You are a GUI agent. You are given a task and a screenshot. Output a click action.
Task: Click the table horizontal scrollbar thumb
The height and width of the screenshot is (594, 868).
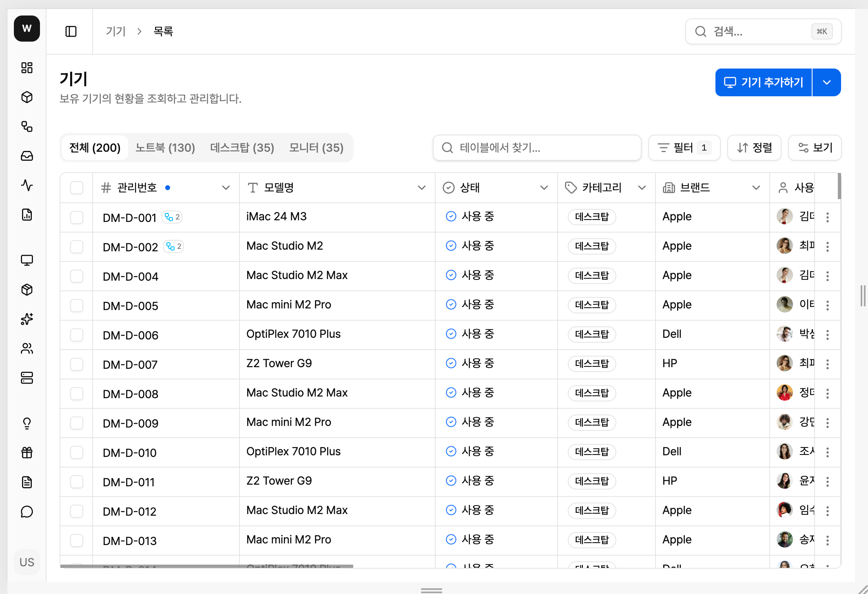(206, 566)
